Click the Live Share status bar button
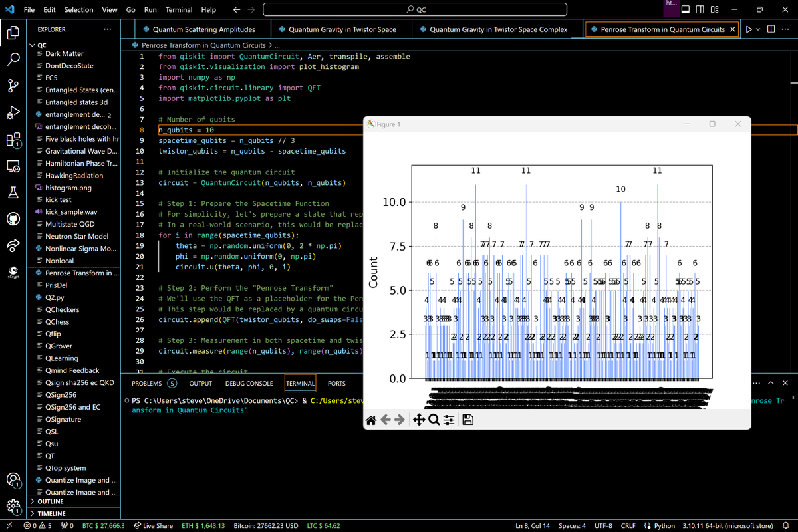Image resolution: width=798 pixels, height=532 pixels. pyautogui.click(x=154, y=525)
